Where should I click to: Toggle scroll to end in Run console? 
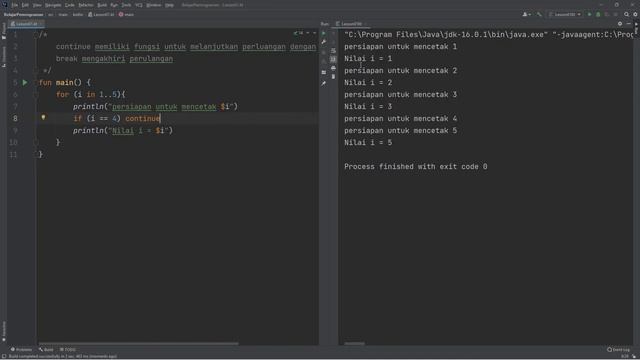coord(333,59)
